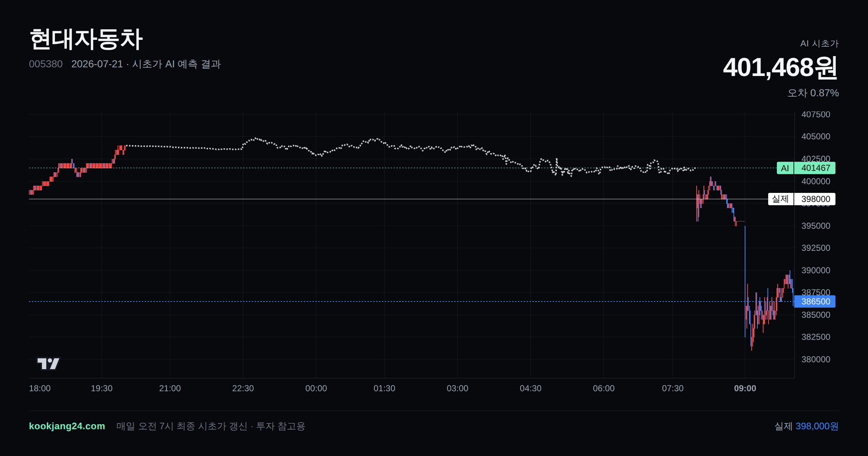Click the 22:30 time axis label
This screenshot has width=868, height=456.
tap(243, 388)
